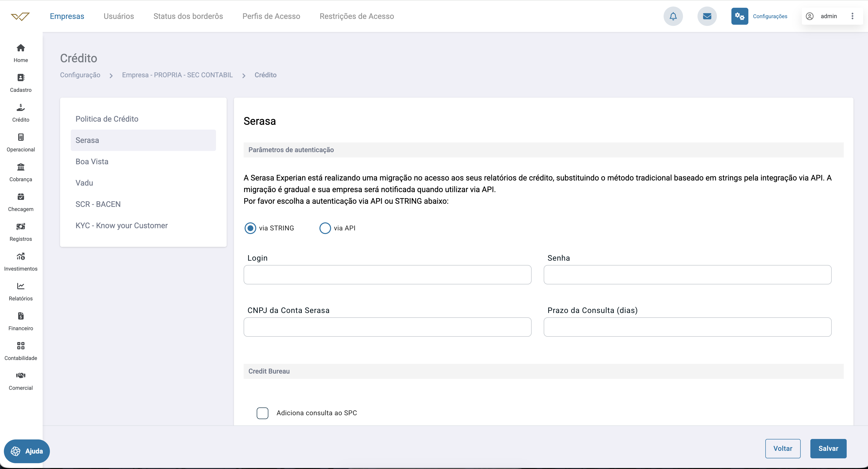Viewport: 868px width, 469px height.
Task: Open notifications bell icon
Action: tap(673, 16)
